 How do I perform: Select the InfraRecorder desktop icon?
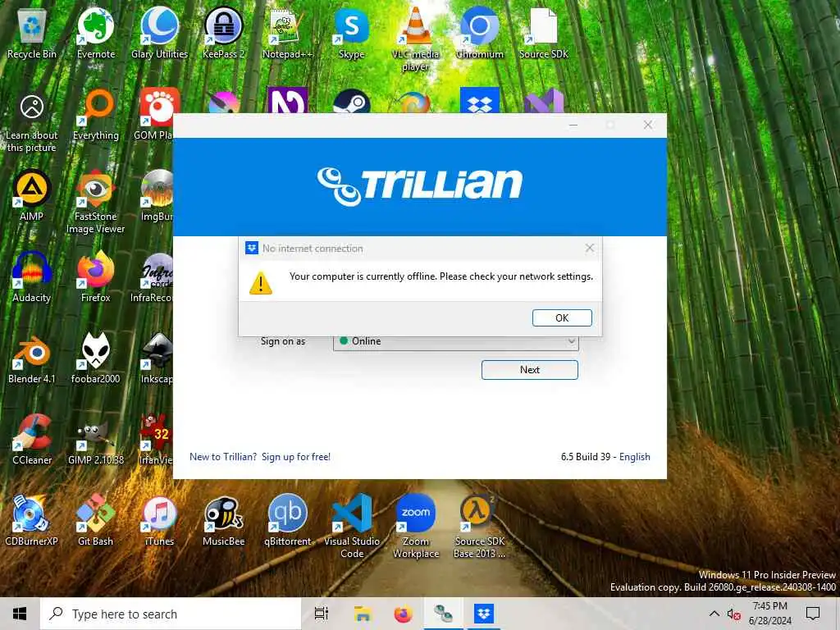click(x=152, y=277)
